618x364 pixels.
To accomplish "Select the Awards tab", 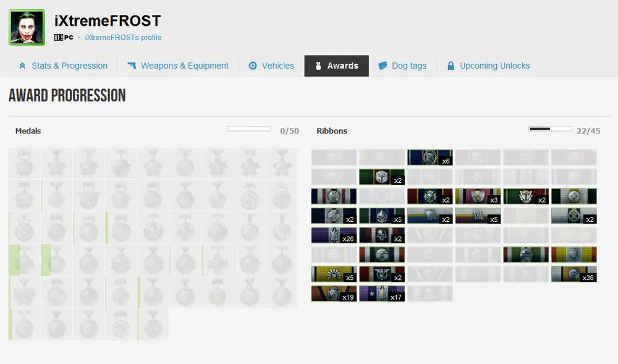I will coord(337,66).
